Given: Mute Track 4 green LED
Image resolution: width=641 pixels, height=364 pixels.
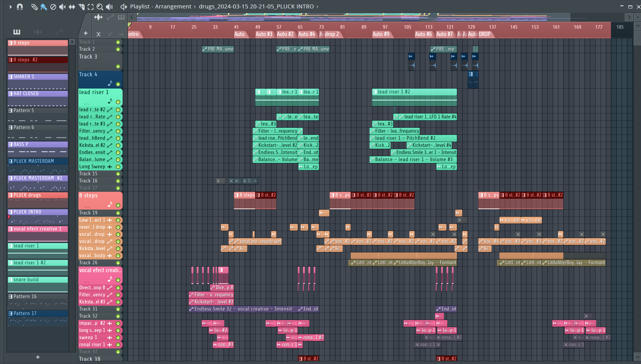Looking at the screenshot, I should pos(118,84).
